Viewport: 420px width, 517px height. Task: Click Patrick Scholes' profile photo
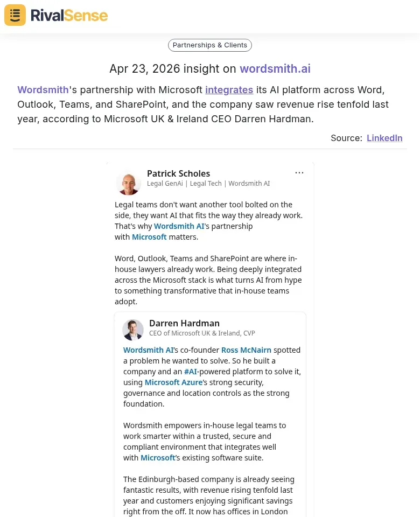pyautogui.click(x=128, y=183)
